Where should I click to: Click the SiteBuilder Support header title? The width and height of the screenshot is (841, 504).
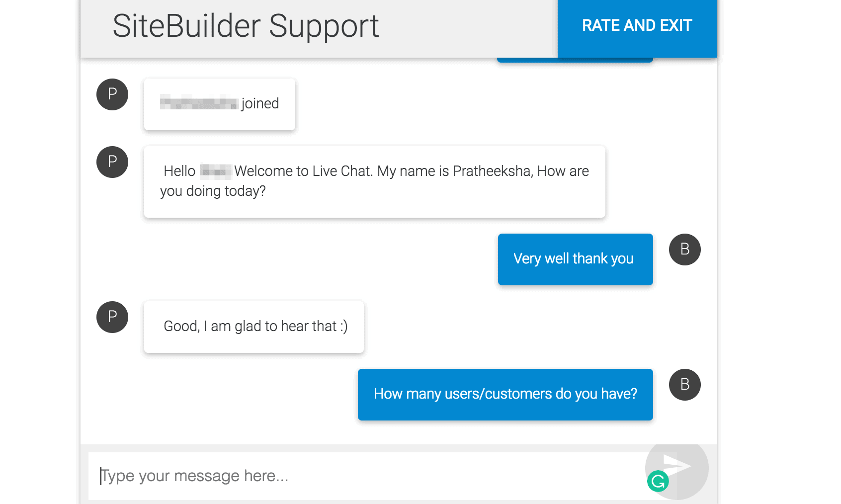[x=246, y=26]
